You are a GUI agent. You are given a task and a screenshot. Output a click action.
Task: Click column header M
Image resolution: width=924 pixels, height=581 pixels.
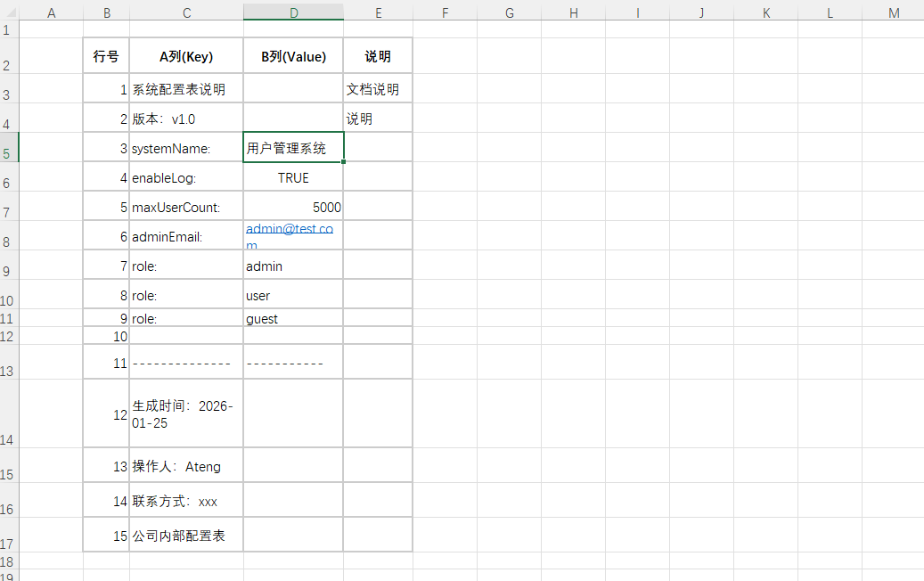point(894,12)
